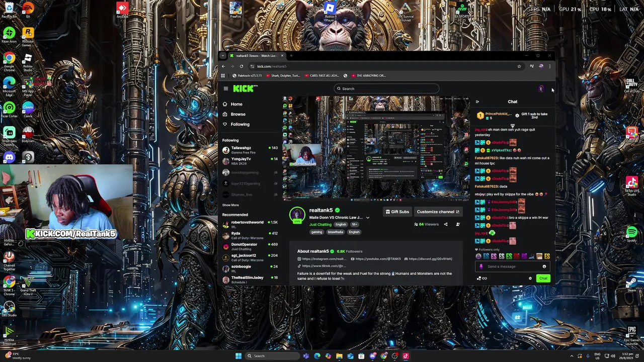Screen dimensions: 644x362
Task: Open Chrome tab search dropdown
Action: (224, 56)
